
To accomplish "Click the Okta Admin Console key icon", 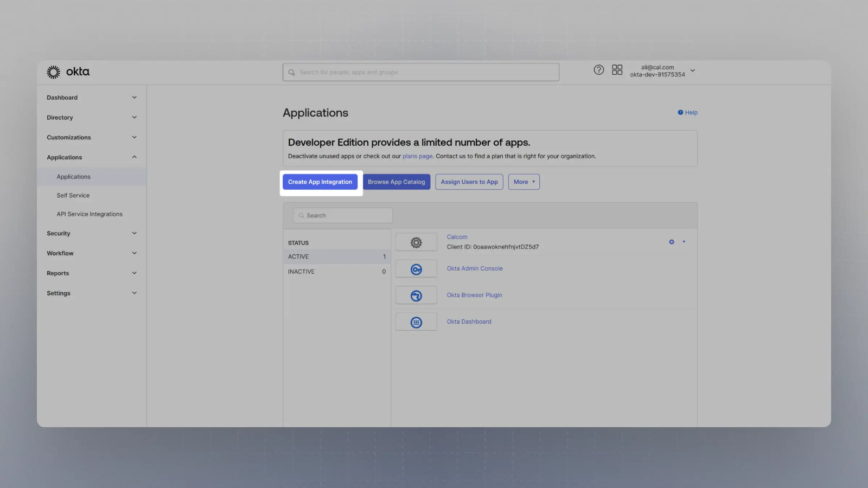I will click(416, 269).
